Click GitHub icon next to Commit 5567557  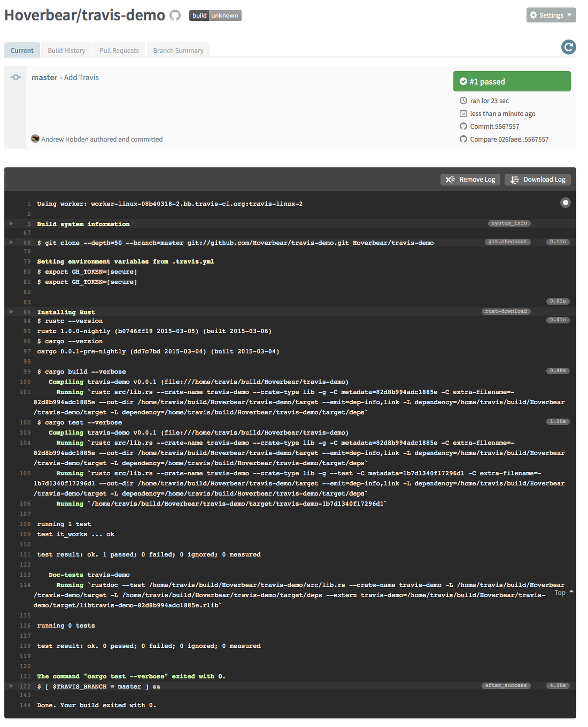[x=463, y=126]
